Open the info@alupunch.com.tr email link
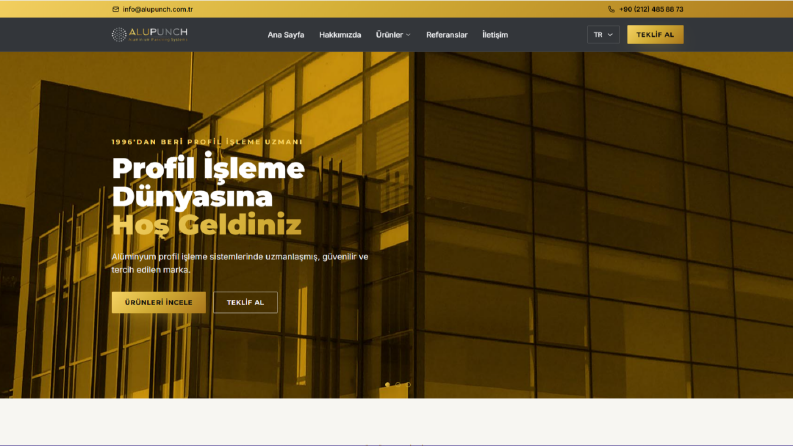Image resolution: width=793 pixels, height=446 pixels. (x=157, y=9)
